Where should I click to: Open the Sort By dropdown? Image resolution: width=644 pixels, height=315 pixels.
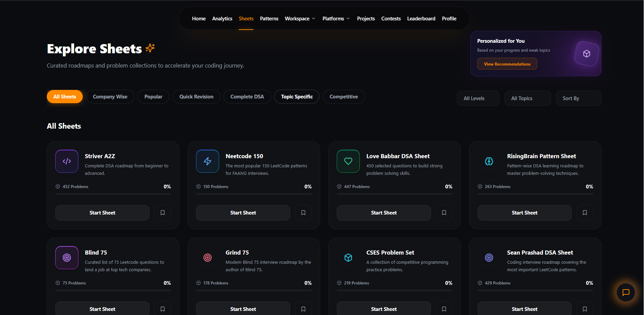[x=578, y=98]
